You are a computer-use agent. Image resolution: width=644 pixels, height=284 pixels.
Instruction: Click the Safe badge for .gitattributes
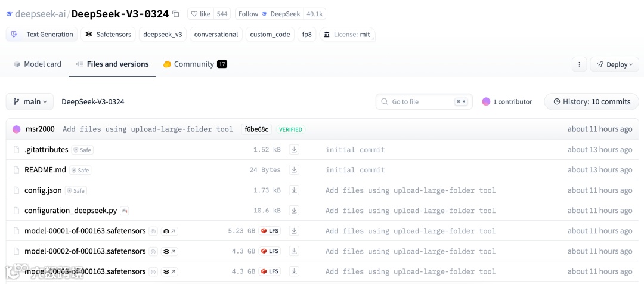(82, 150)
